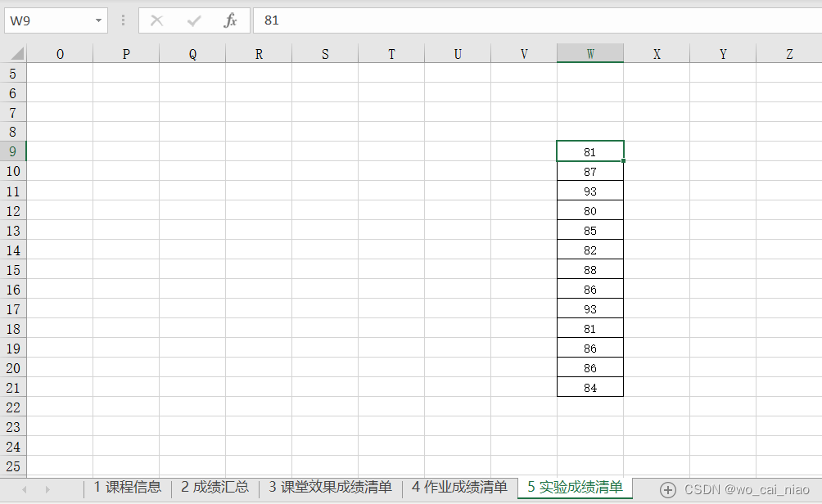Image resolution: width=822 pixels, height=504 pixels.
Task: Click the formula bar input showing 81
Action: coord(537,20)
